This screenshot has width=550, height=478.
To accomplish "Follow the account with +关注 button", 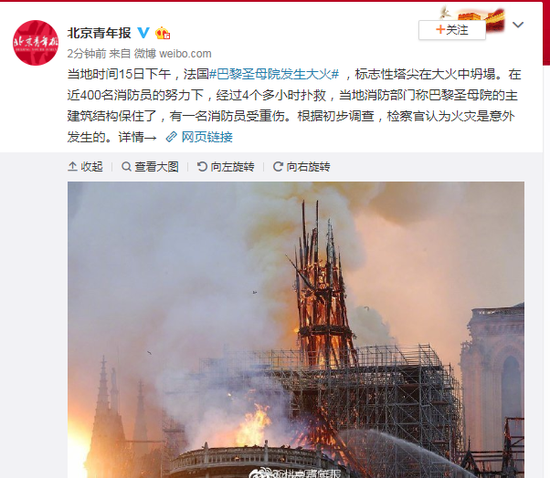I will pos(452,30).
